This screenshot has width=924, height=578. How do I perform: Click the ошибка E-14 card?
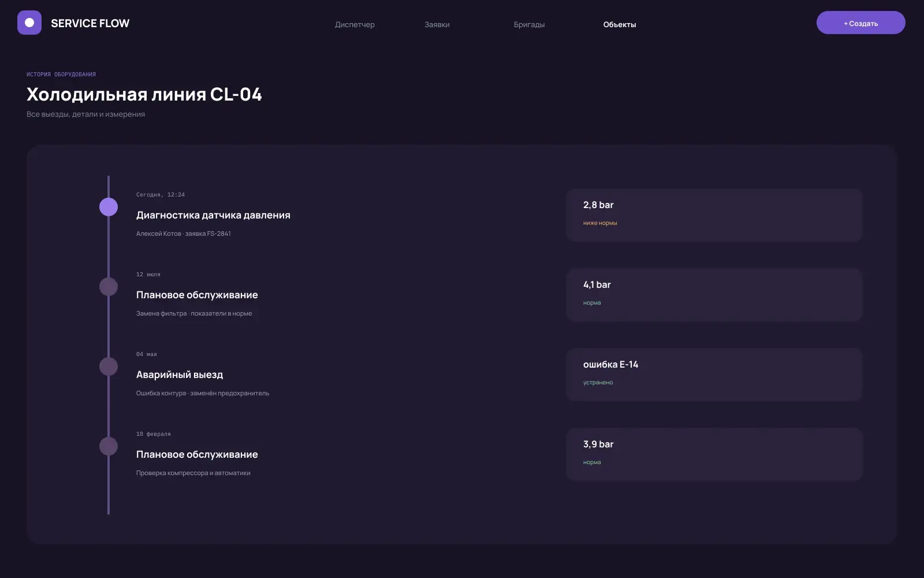point(714,375)
